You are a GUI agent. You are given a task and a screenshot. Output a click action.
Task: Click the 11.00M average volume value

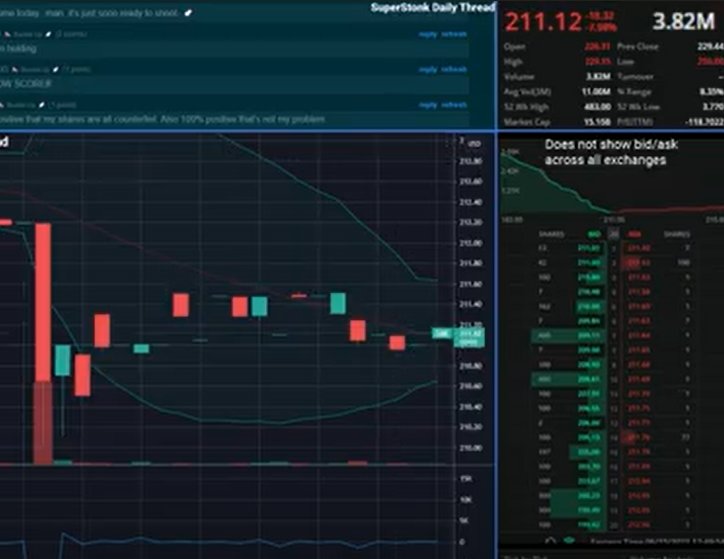[596, 92]
